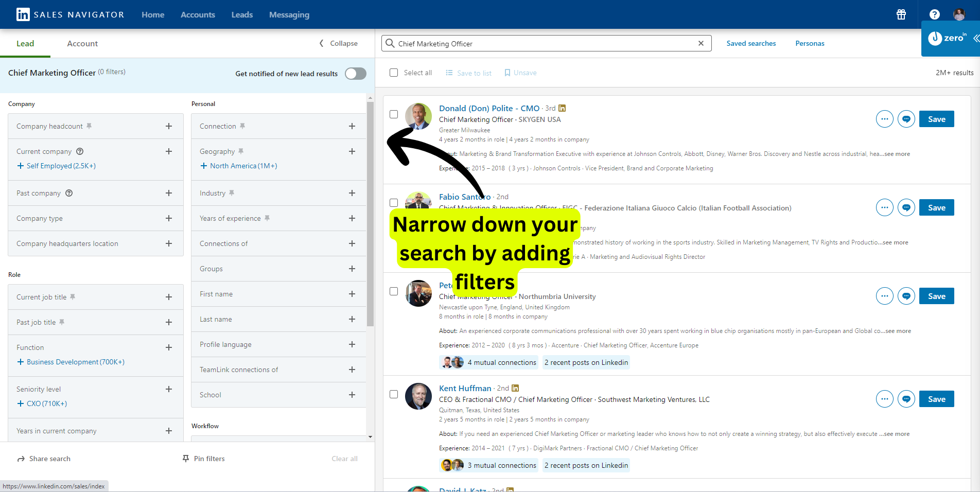Toggle new lead results notifications
This screenshot has width=980, height=492.
[356, 74]
